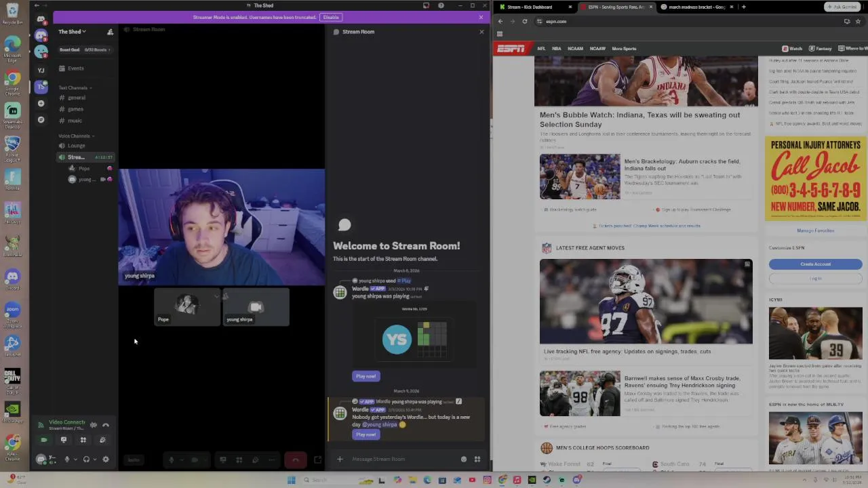Open activities icon in voice panel

(x=83, y=440)
